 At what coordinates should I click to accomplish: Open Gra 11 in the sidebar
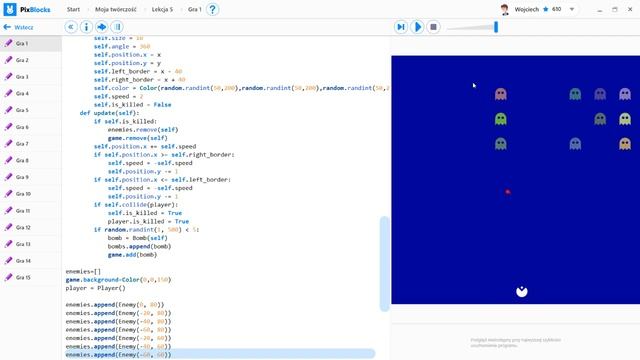point(31,211)
